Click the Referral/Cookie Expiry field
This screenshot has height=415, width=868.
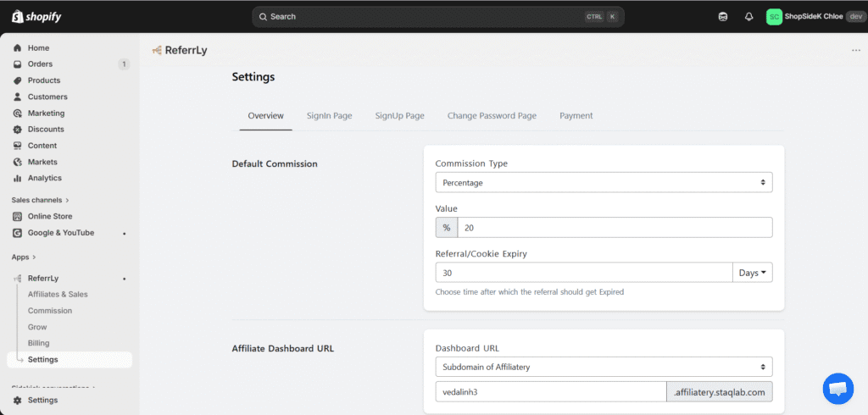(584, 273)
